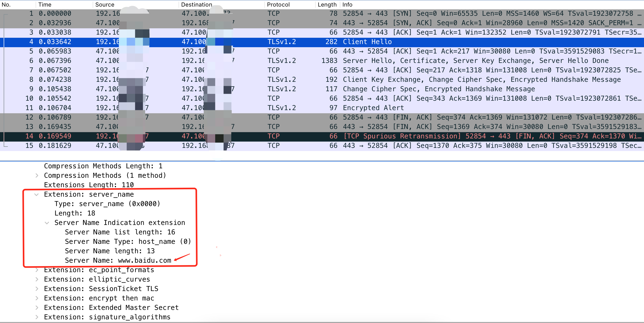644x323 pixels.
Task: Expand the Compression Methods (1 method) node
Action: pyautogui.click(x=37, y=175)
